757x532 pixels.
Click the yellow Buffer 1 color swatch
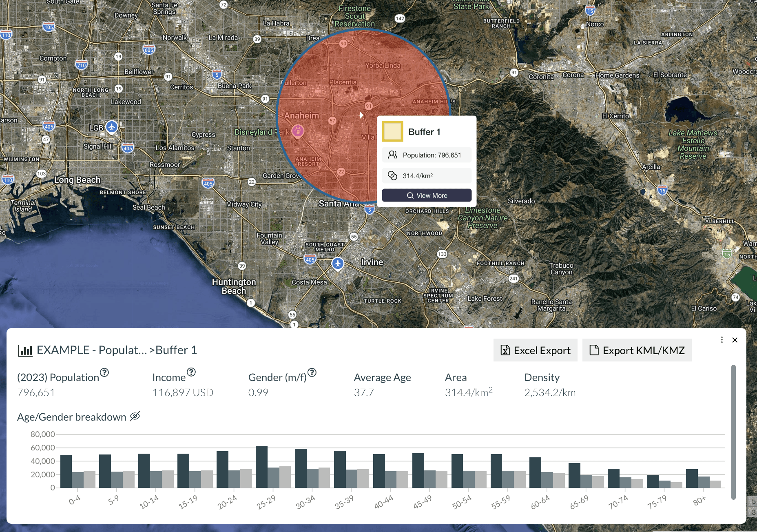392,131
